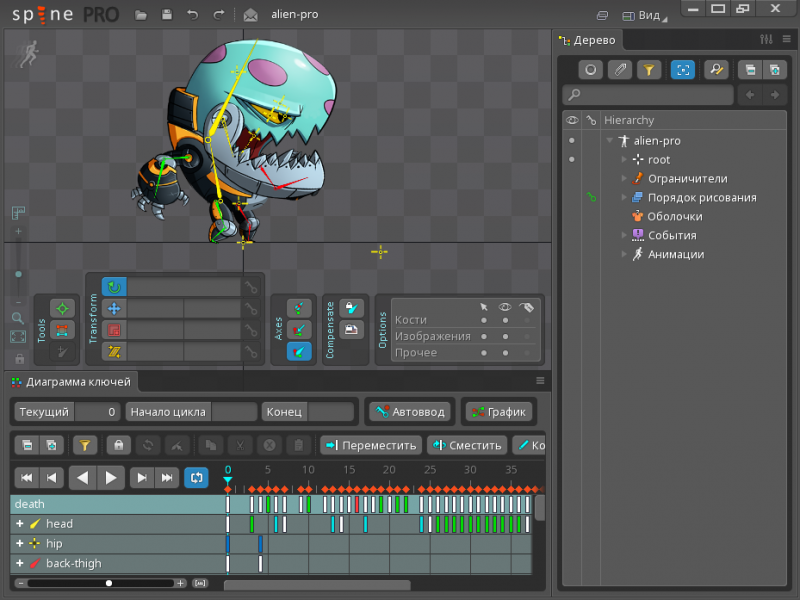Click the timeline zoom slider handle

(109, 583)
